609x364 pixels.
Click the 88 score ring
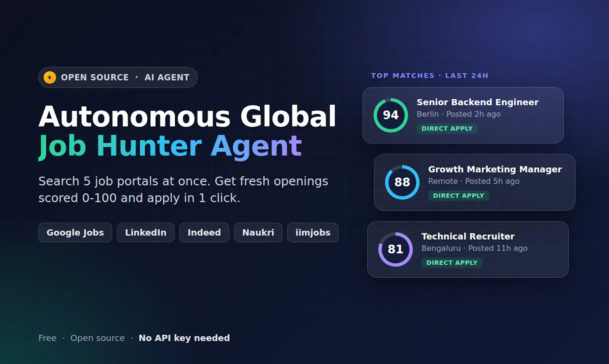click(x=402, y=182)
